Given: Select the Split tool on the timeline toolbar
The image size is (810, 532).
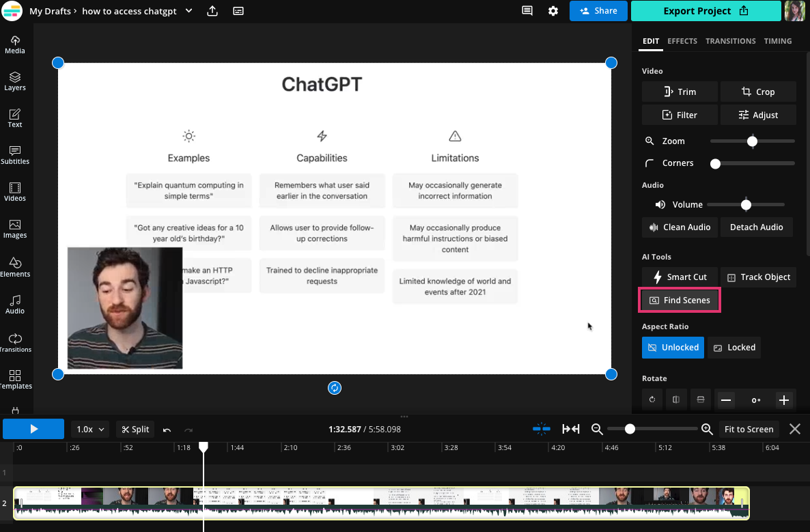Looking at the screenshot, I should pos(135,429).
